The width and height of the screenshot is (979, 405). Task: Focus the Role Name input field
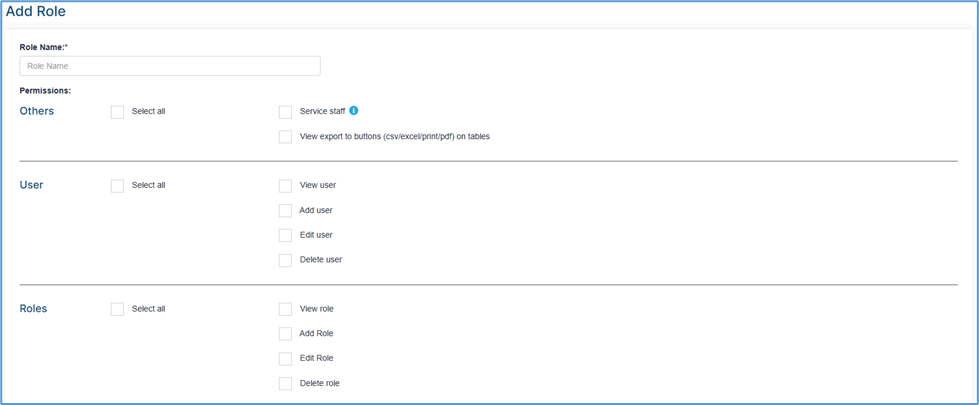point(170,66)
